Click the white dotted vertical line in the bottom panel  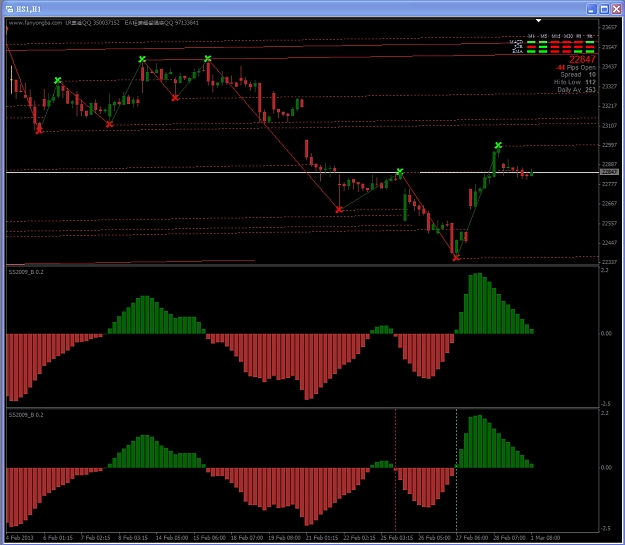(456, 470)
